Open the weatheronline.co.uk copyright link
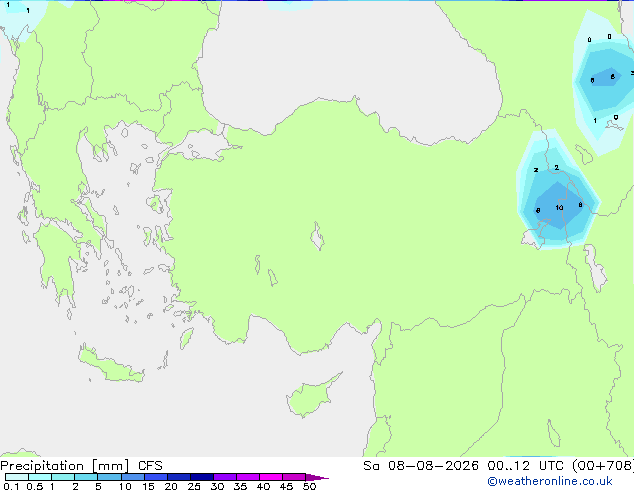The height and width of the screenshot is (490, 634). coord(550,481)
